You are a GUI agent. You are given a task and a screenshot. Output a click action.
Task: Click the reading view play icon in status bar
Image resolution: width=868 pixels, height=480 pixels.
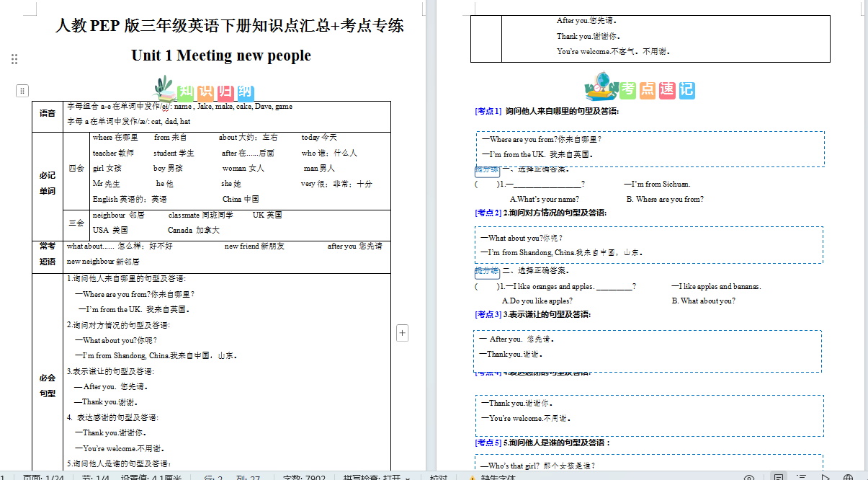(x=826, y=477)
